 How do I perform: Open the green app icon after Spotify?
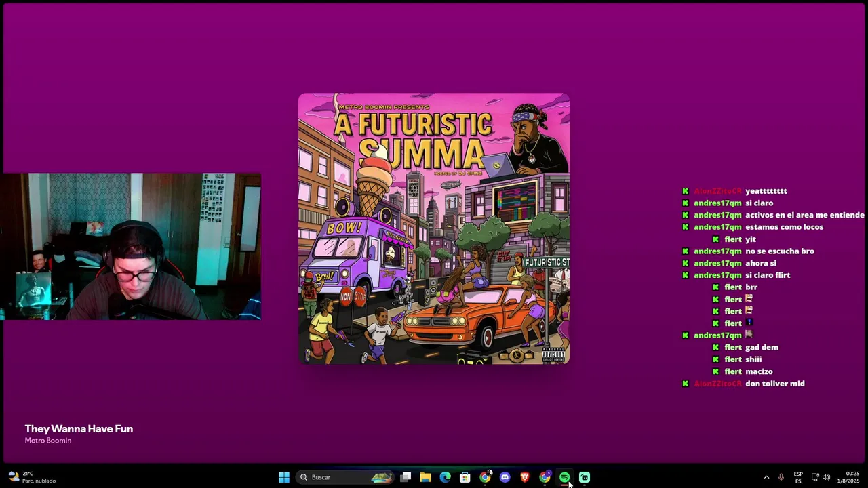[584, 477]
